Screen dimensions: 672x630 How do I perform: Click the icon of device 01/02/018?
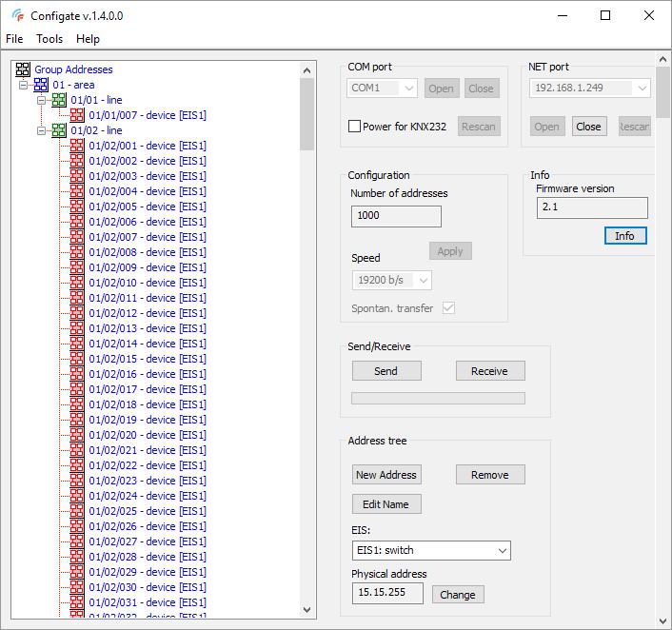pyautogui.click(x=77, y=404)
